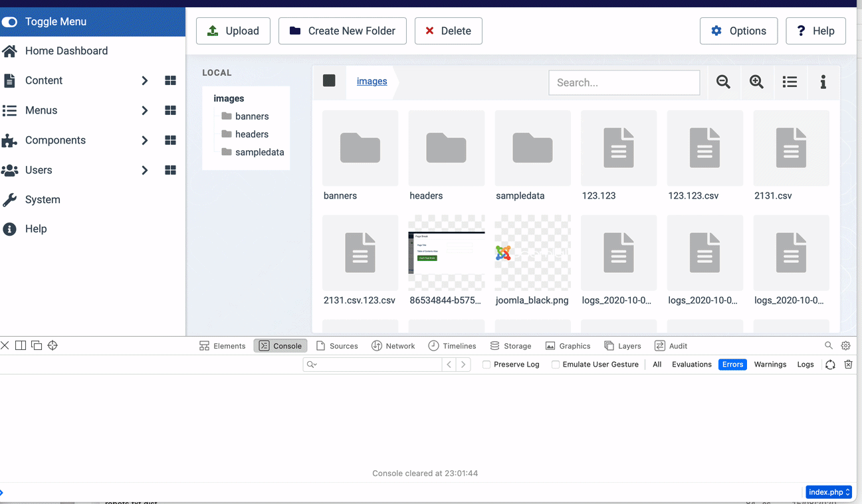Switch to the Layers tab
Screen dimensions: 862x504
(x=623, y=346)
